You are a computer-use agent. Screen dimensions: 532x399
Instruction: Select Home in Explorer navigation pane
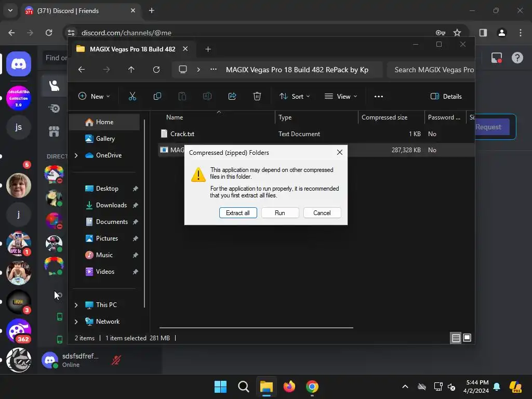104,122
